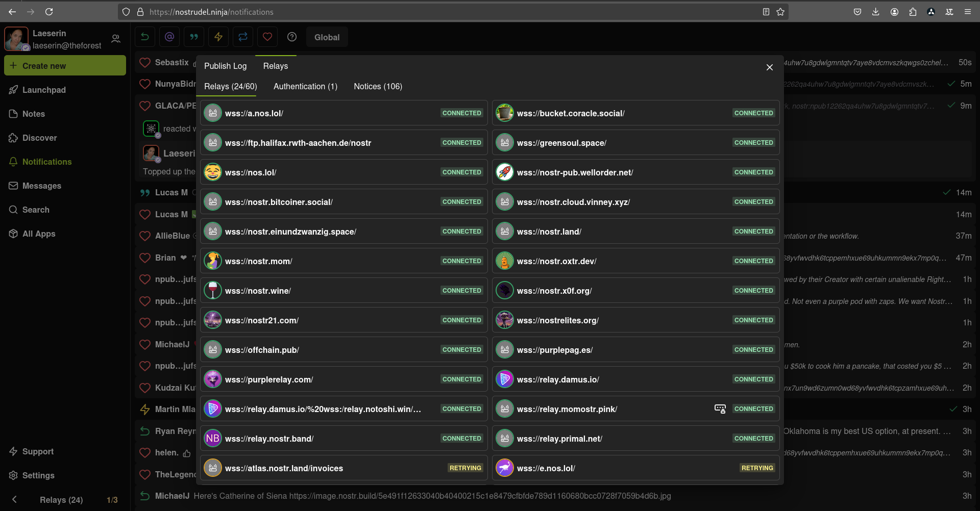Select the top-level Relays tab
Screen dimensions: 980x511
276,66
